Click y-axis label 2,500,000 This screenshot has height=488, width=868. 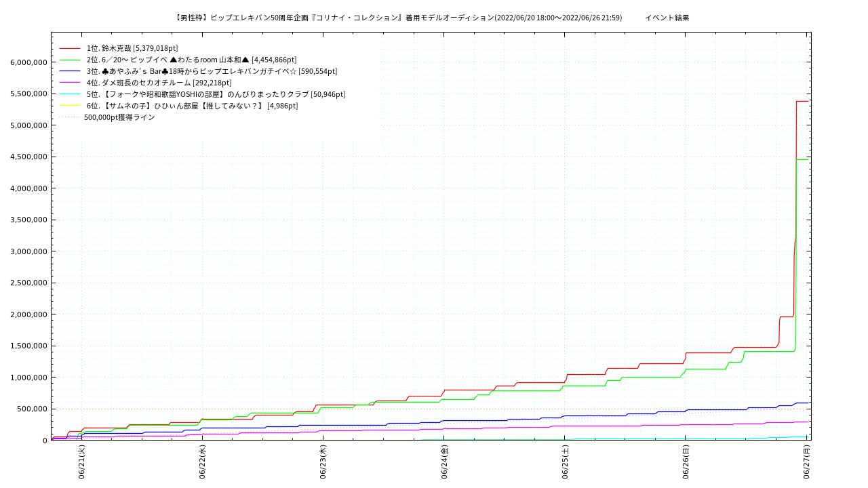click(28, 283)
